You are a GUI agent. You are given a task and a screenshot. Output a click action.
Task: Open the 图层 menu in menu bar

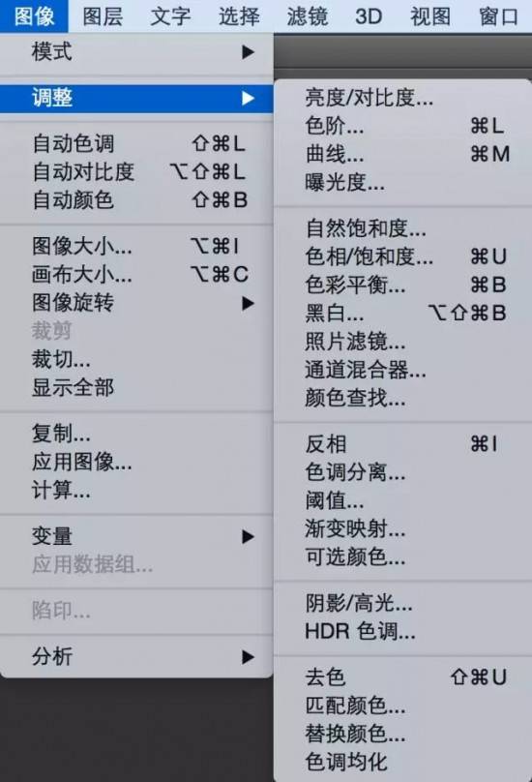(x=103, y=16)
